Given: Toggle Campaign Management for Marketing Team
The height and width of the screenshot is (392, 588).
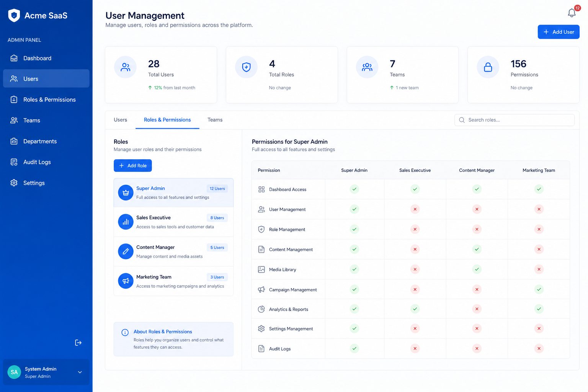Looking at the screenshot, I should (539, 289).
